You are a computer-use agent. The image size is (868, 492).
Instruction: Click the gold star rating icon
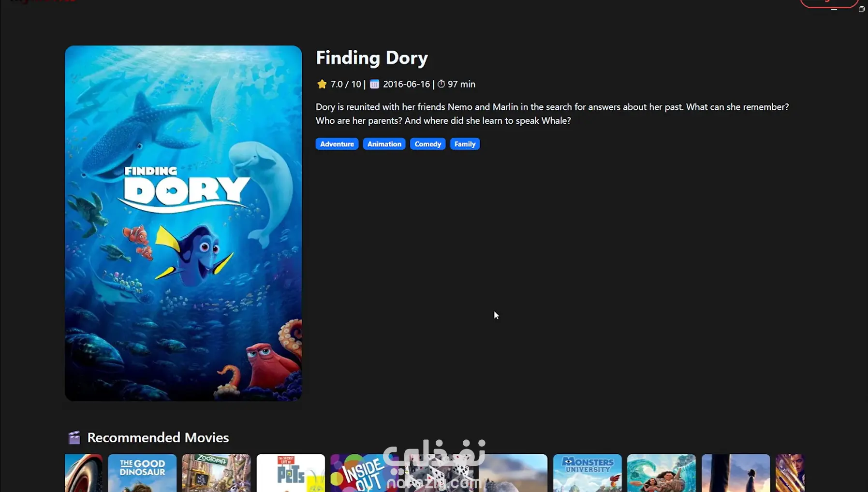322,84
